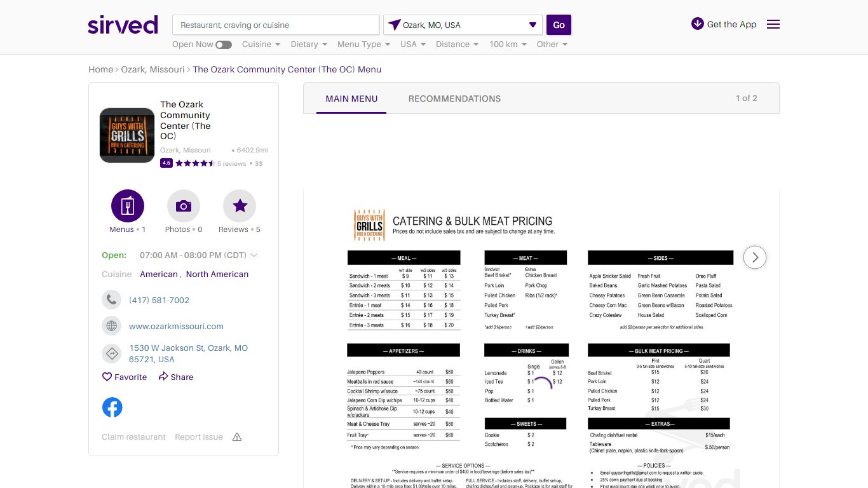The width and height of the screenshot is (868, 488).
Task: Click the report issue warning icon
Action: 237,437
